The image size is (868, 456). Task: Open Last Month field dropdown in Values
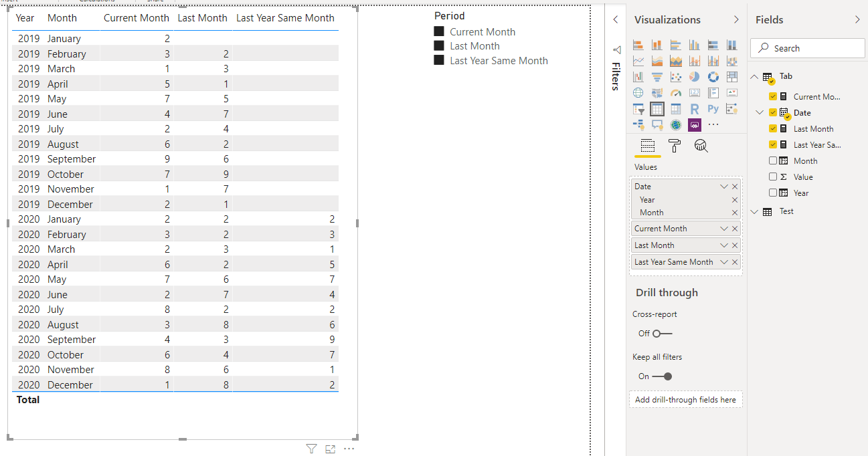pos(723,245)
